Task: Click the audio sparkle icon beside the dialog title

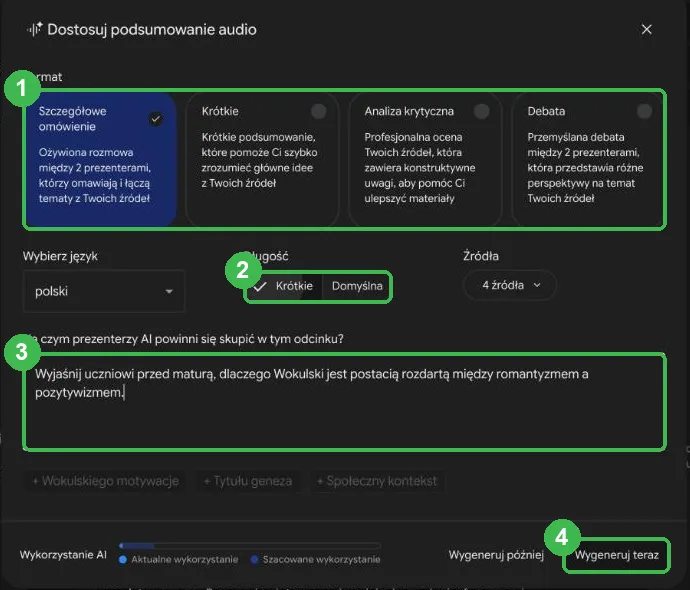Action: pos(34,29)
